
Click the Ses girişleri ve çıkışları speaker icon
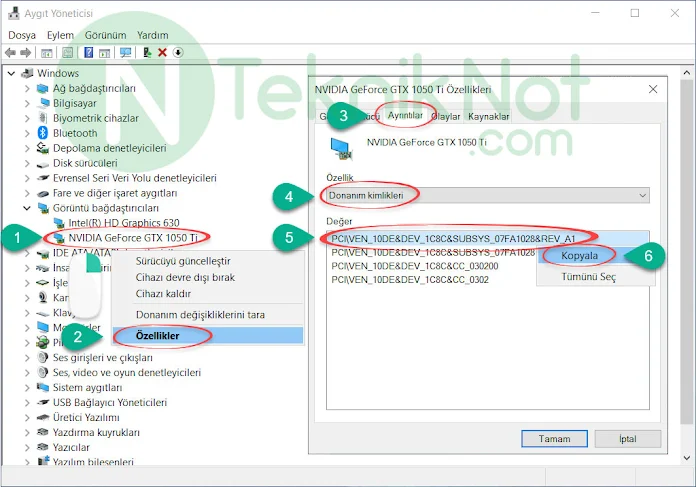43,357
